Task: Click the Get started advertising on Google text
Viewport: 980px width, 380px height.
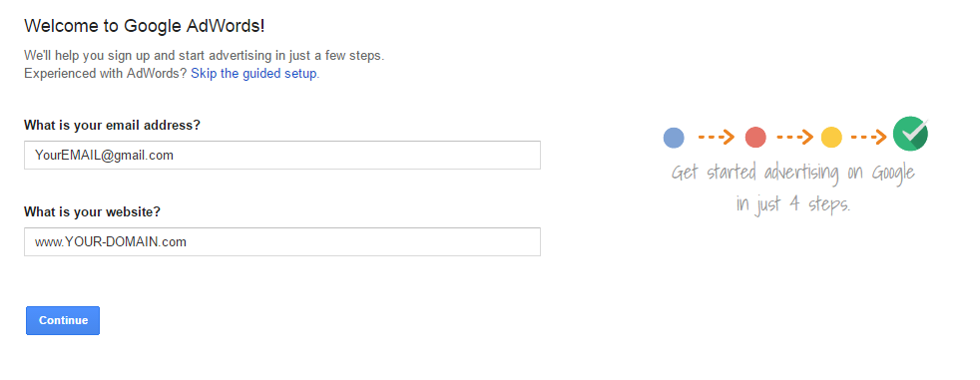Action: pos(793,172)
